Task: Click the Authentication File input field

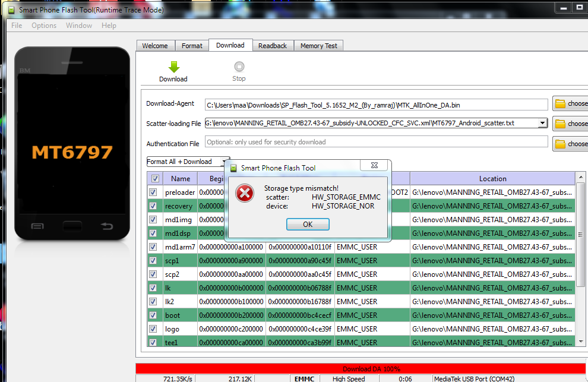Action: [376, 142]
